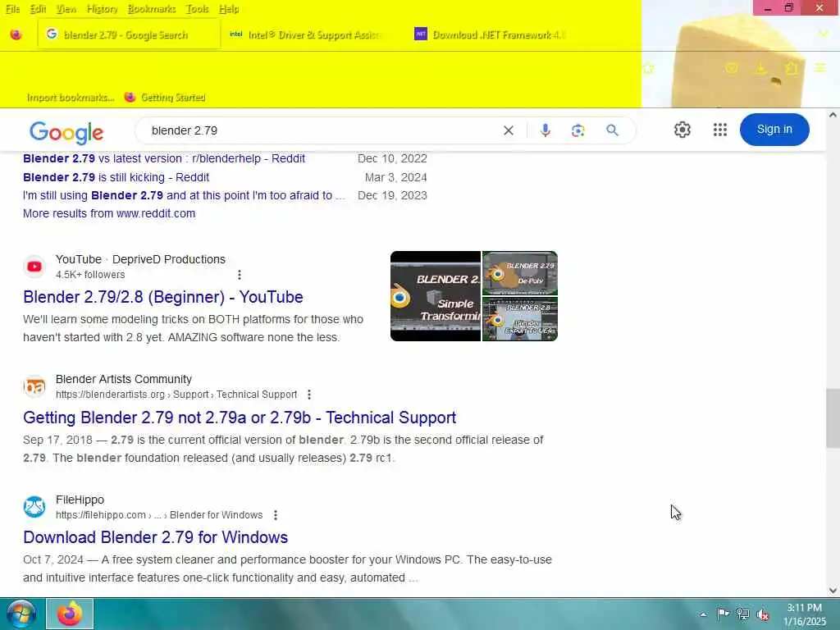Click the taskbar clock showing 3:11 PM
Viewport: 840px width, 630px height.
(804, 614)
